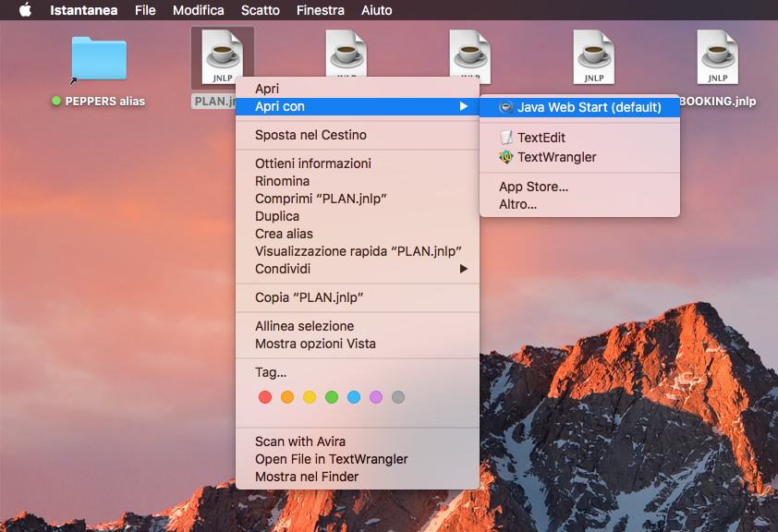Apply the gray tag color
Image resolution: width=778 pixels, height=532 pixels.
pos(398,397)
